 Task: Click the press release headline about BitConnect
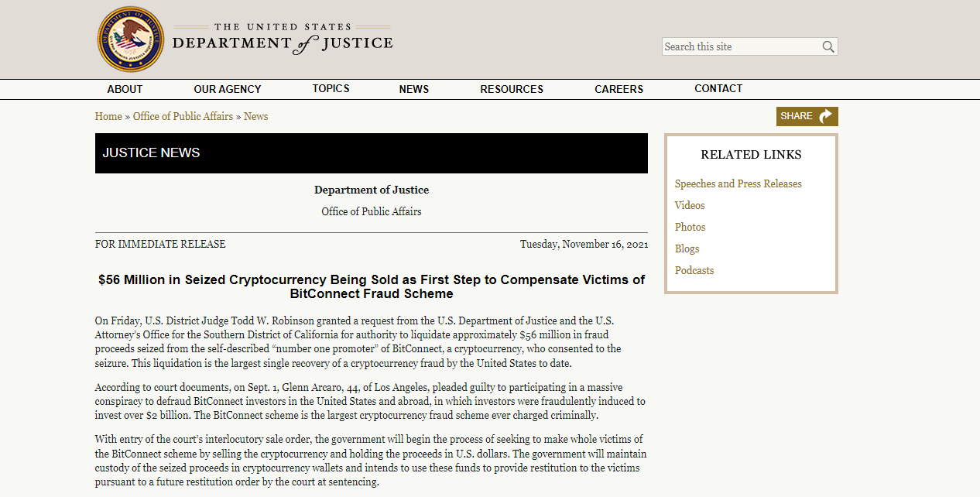click(x=372, y=286)
